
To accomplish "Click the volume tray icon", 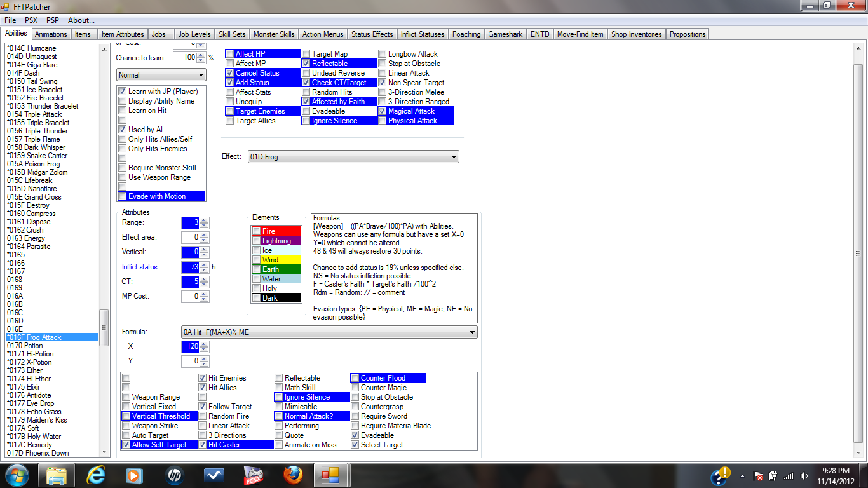I will pos(804,476).
